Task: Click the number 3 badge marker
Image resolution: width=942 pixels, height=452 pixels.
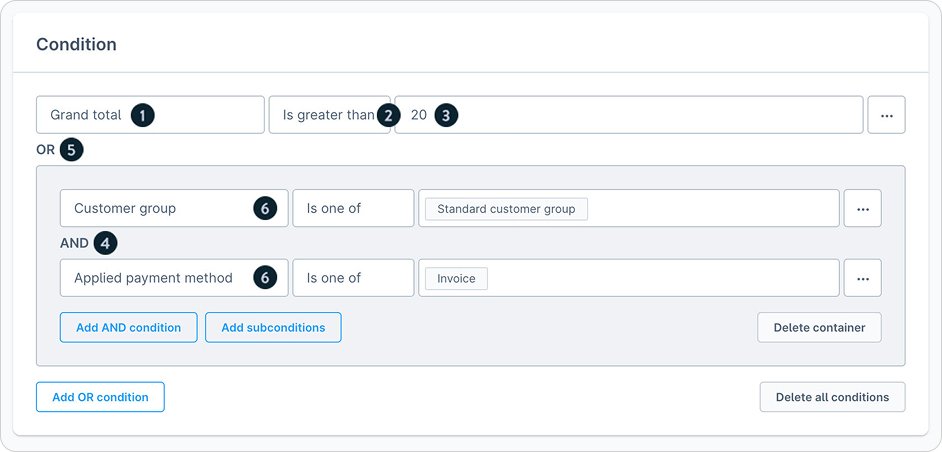Action: pos(447,115)
